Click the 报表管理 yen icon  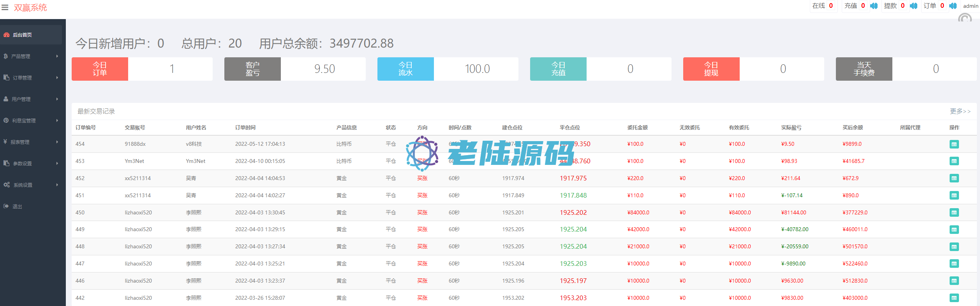tap(5, 142)
